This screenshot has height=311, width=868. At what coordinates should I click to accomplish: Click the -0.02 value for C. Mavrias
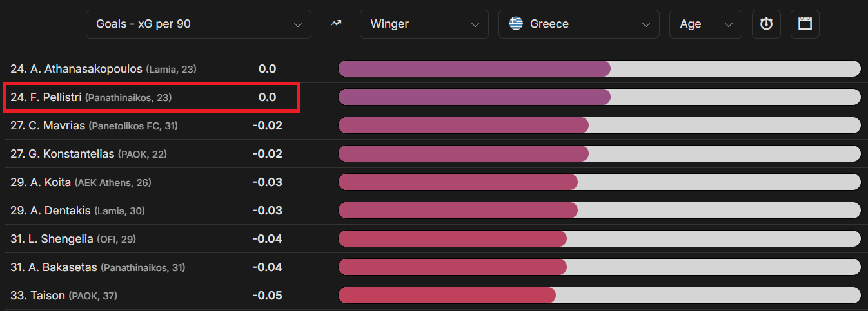click(267, 126)
